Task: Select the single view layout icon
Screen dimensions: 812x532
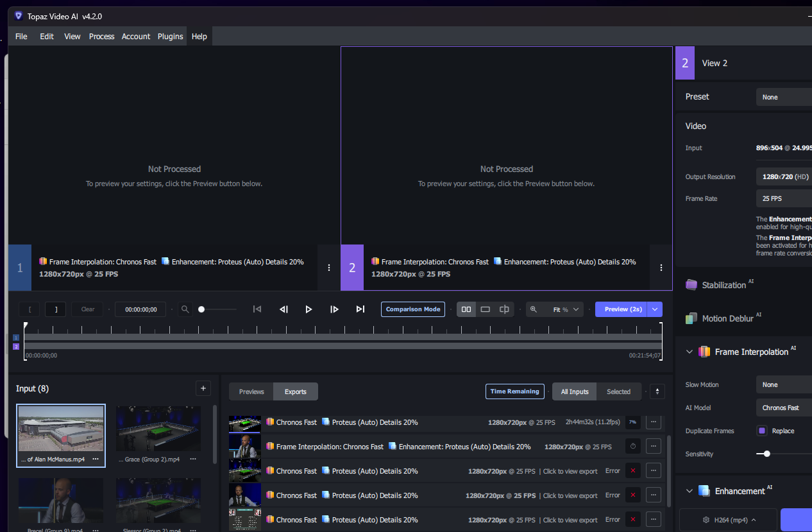Action: point(485,309)
